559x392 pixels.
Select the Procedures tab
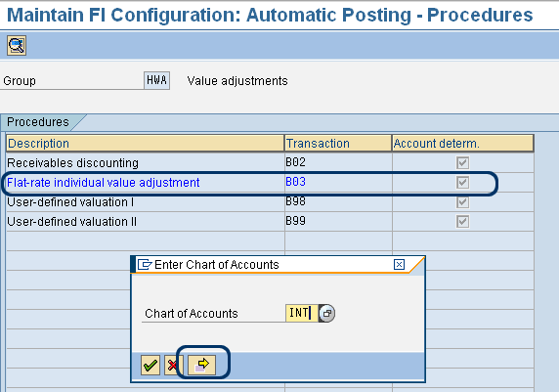[x=38, y=122]
